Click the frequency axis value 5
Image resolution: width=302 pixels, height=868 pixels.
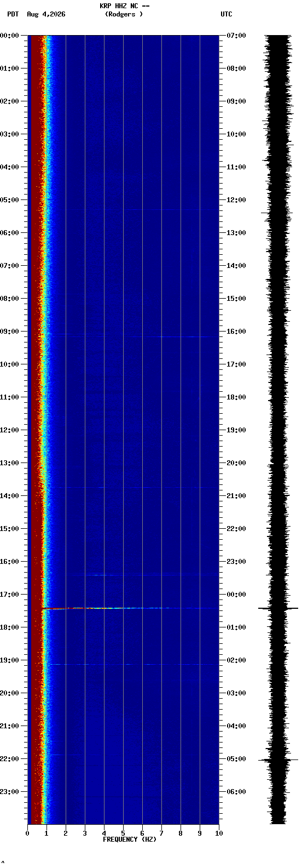pyautogui.click(x=123, y=833)
